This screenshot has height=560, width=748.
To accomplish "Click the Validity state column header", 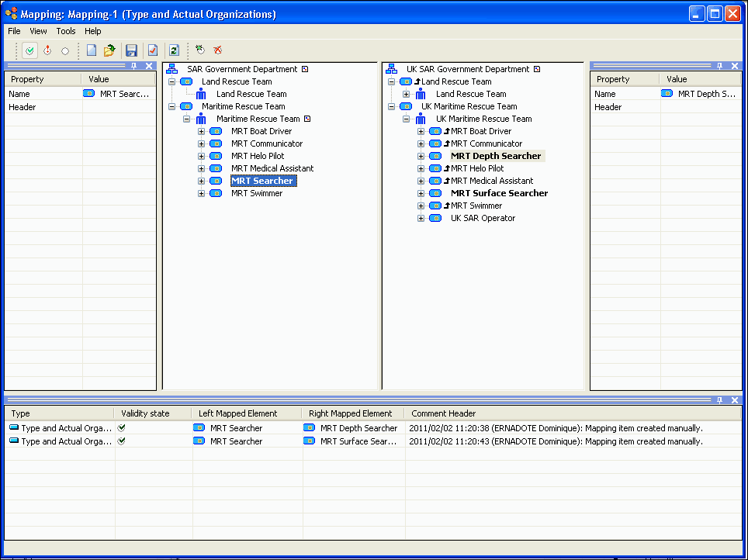I will [x=145, y=413].
